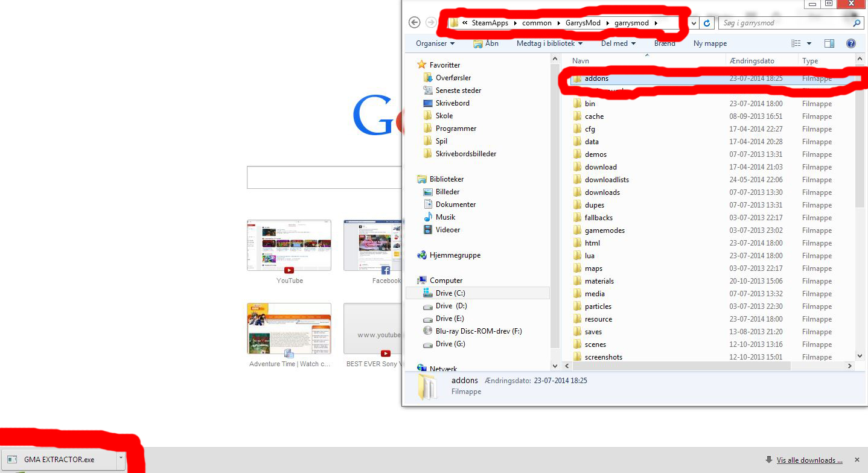868x473 pixels.
Task: Expand the arrow after SteamApps breadcrumb
Action: (515, 23)
